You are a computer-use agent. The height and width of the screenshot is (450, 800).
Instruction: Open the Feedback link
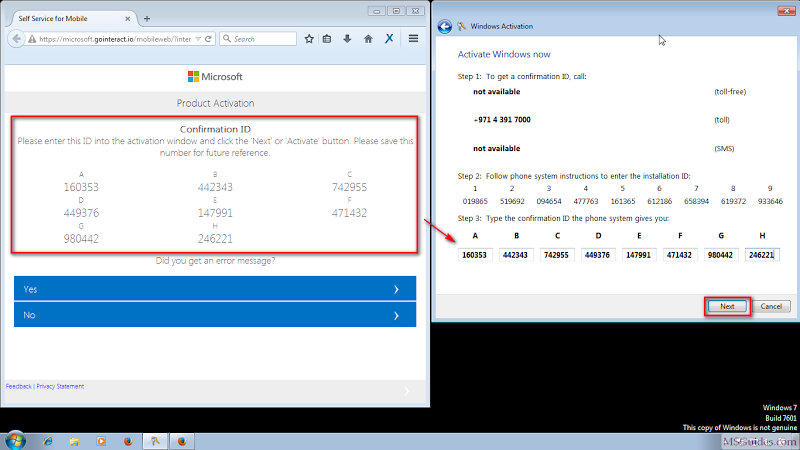click(x=18, y=386)
